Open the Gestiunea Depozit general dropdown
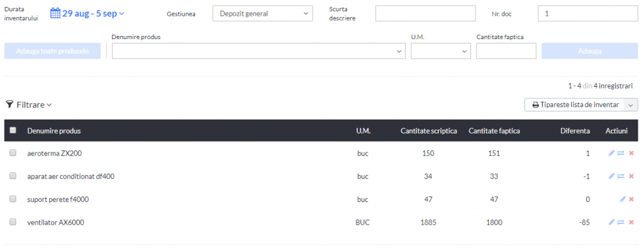Screen dimensions: 644x248 click(x=263, y=14)
